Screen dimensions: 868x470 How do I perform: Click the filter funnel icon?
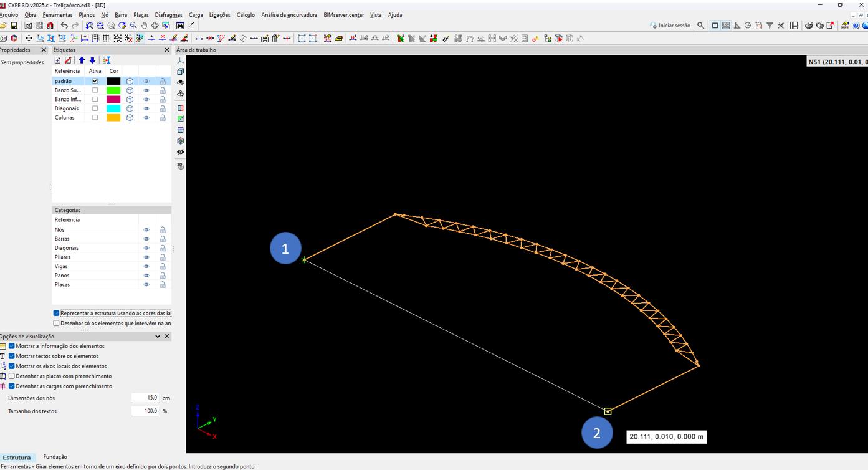(x=770, y=26)
